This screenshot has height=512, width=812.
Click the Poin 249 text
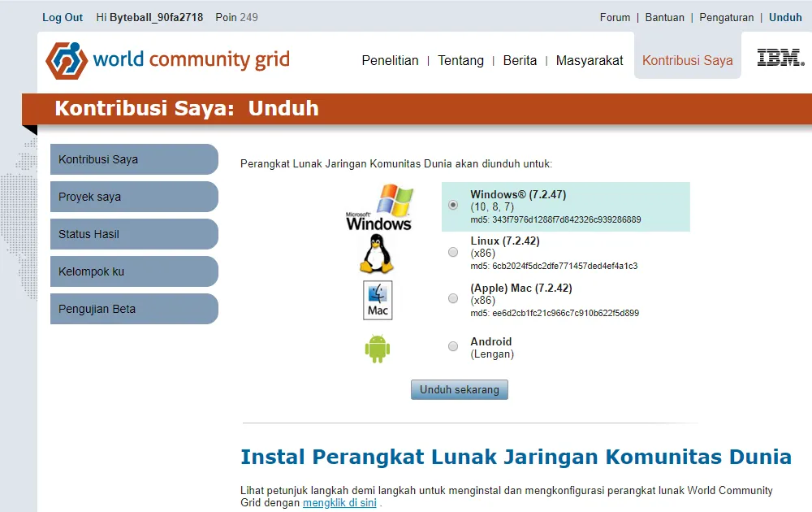pyautogui.click(x=236, y=17)
